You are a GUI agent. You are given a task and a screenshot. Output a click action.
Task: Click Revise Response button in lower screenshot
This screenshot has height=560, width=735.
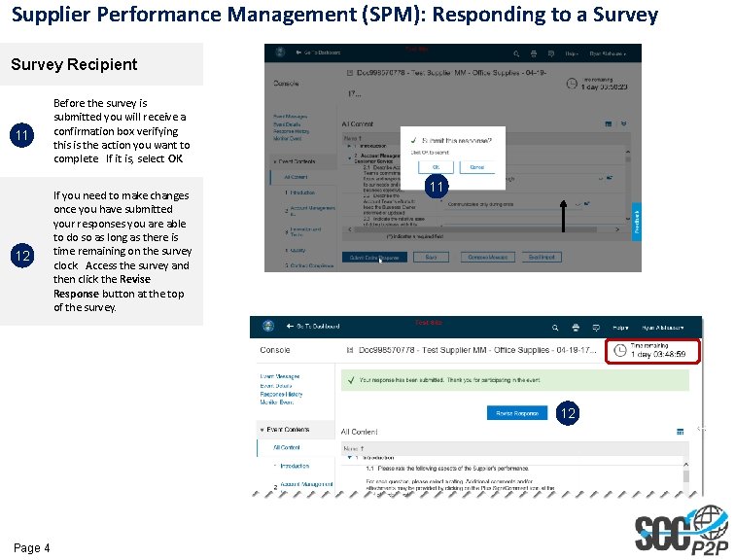517,413
